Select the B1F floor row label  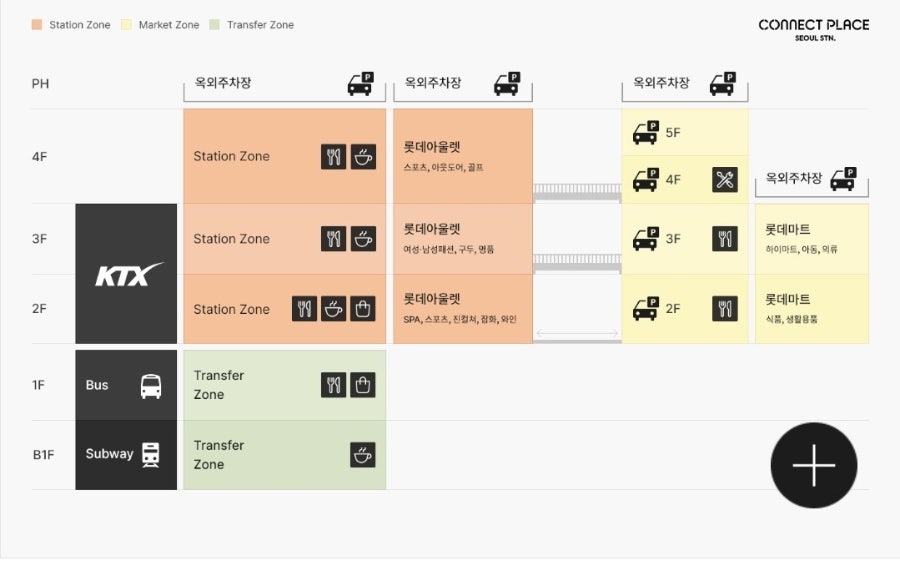coord(44,455)
